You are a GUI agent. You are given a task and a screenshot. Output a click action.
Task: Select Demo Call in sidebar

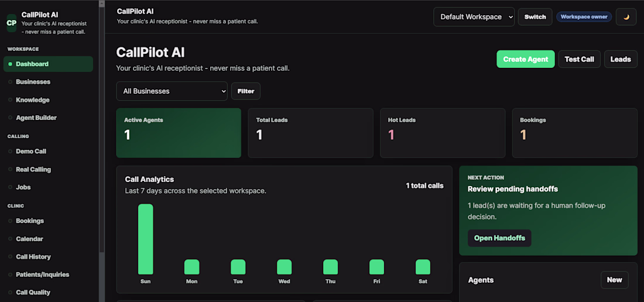(x=48, y=151)
